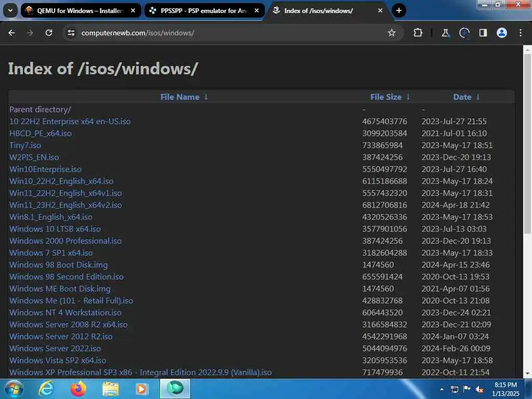Toggle the browser side panel

point(483,33)
